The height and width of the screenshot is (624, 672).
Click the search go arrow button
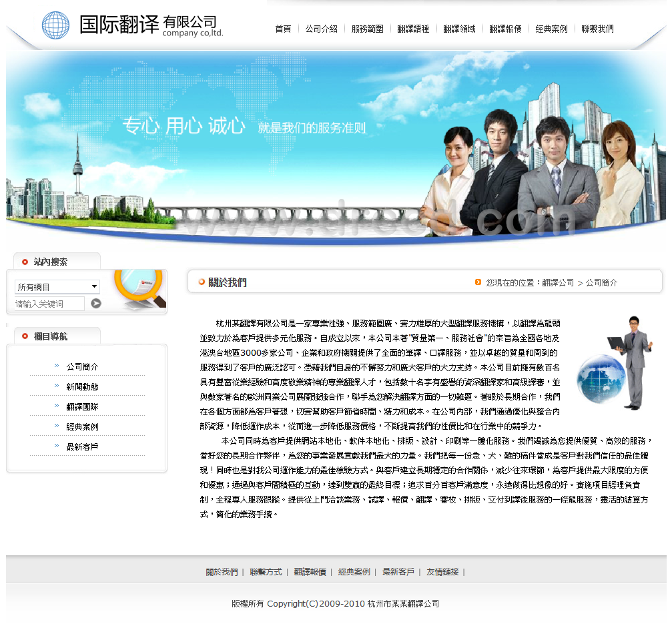(96, 304)
